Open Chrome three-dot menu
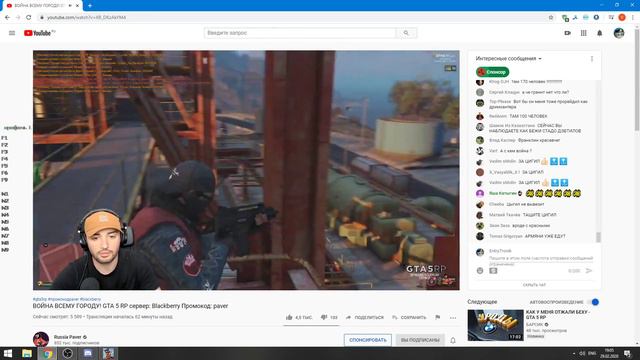 point(633,18)
